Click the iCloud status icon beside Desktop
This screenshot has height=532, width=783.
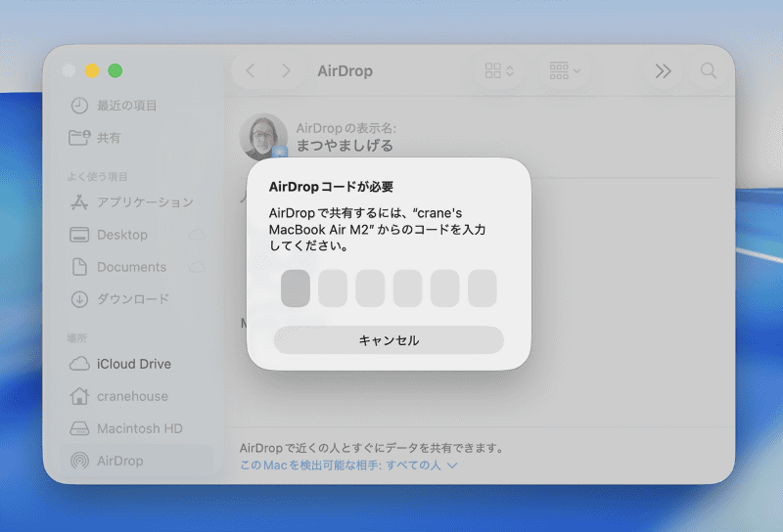point(197,235)
